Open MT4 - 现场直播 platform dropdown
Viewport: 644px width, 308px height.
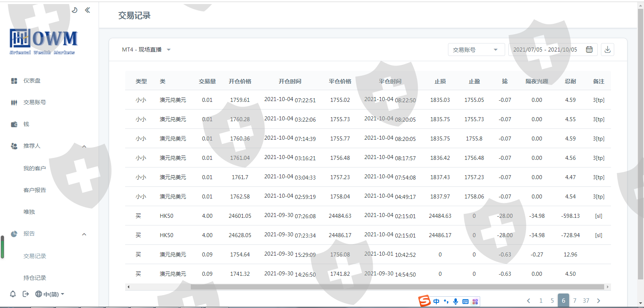click(146, 50)
